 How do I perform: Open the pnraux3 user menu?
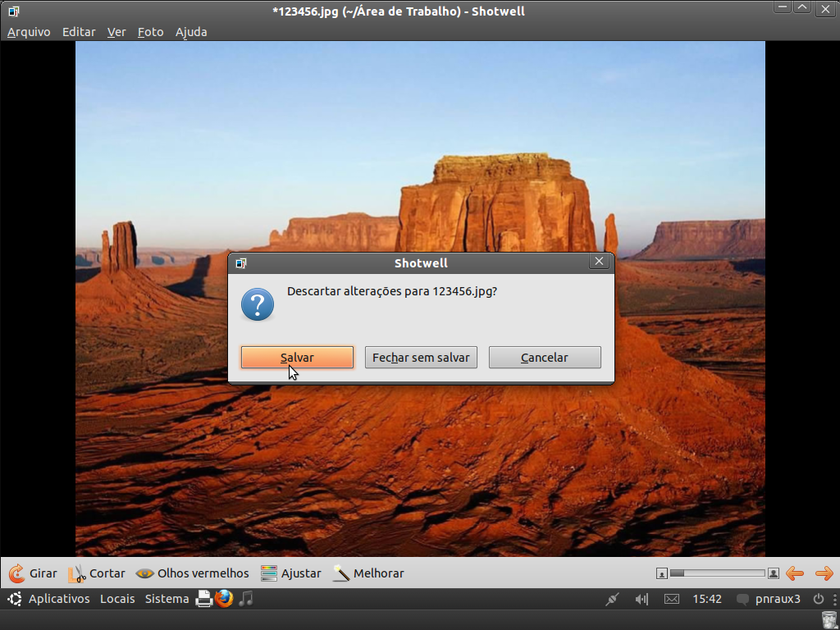tap(778, 599)
